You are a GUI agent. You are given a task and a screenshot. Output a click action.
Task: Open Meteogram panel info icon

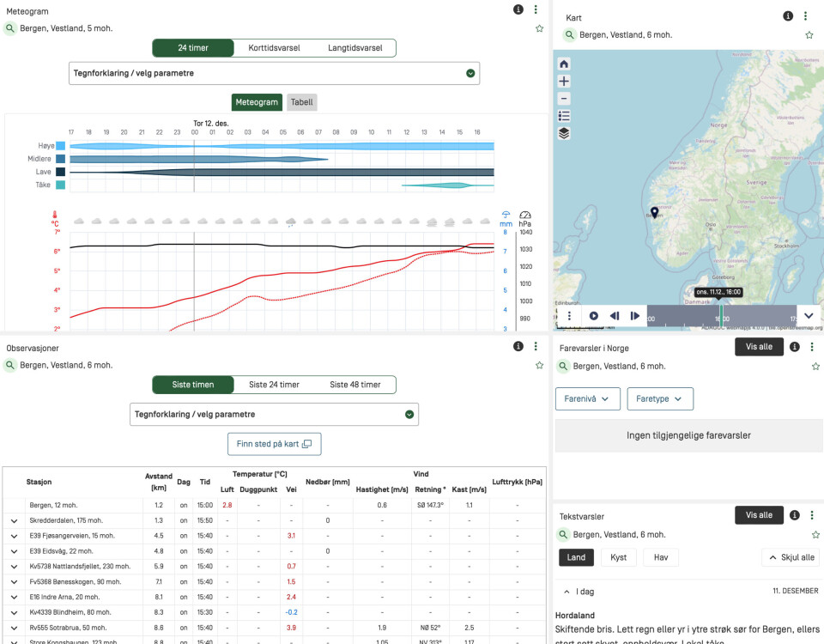(x=518, y=9)
